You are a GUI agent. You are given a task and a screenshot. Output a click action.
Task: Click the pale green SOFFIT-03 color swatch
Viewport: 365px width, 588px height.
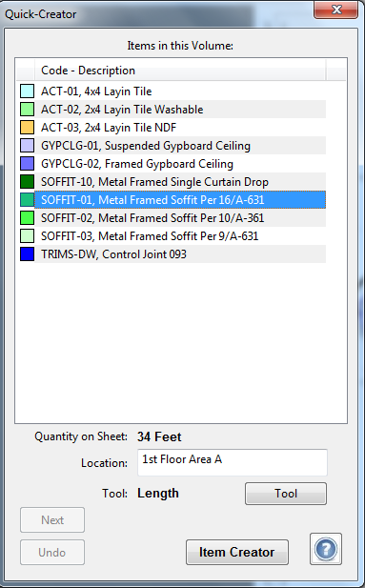coord(27,236)
